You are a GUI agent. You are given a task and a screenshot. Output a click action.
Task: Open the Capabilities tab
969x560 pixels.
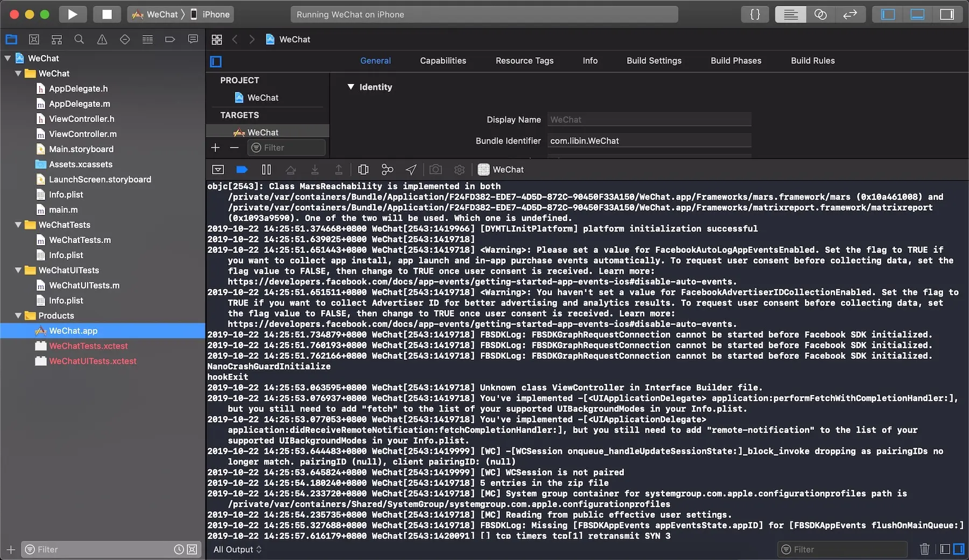coord(443,61)
